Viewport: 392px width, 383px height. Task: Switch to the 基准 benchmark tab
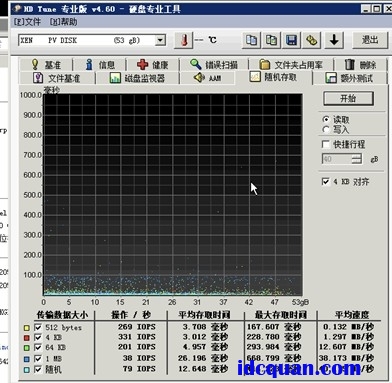pos(46,64)
